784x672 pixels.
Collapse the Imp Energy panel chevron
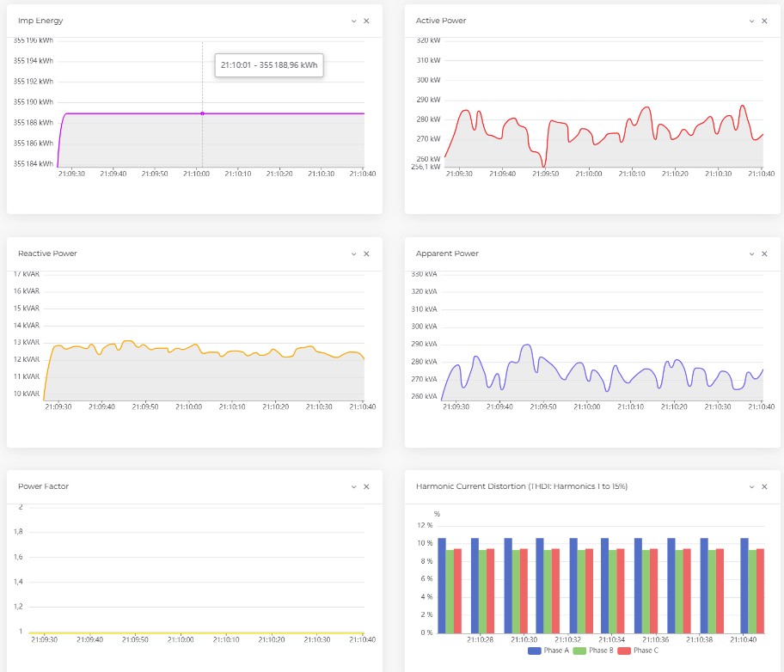(x=353, y=21)
